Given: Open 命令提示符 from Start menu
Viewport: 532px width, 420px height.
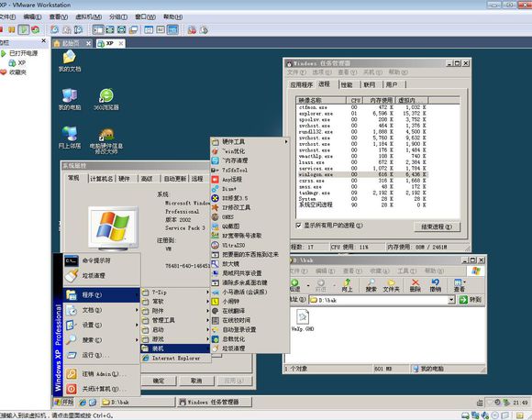Looking at the screenshot, I should coord(102,260).
